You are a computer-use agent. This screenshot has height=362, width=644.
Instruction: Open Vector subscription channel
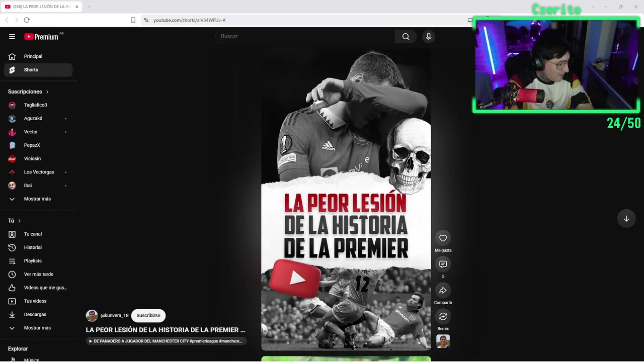(x=38, y=132)
